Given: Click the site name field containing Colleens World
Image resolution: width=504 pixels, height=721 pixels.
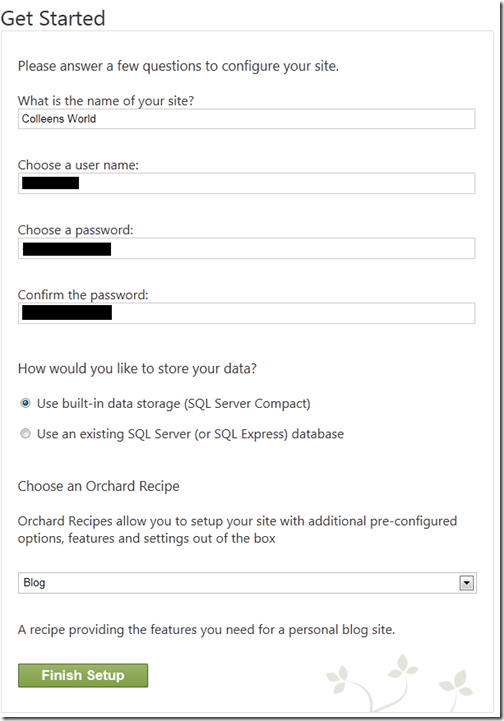Looking at the screenshot, I should point(246,119).
